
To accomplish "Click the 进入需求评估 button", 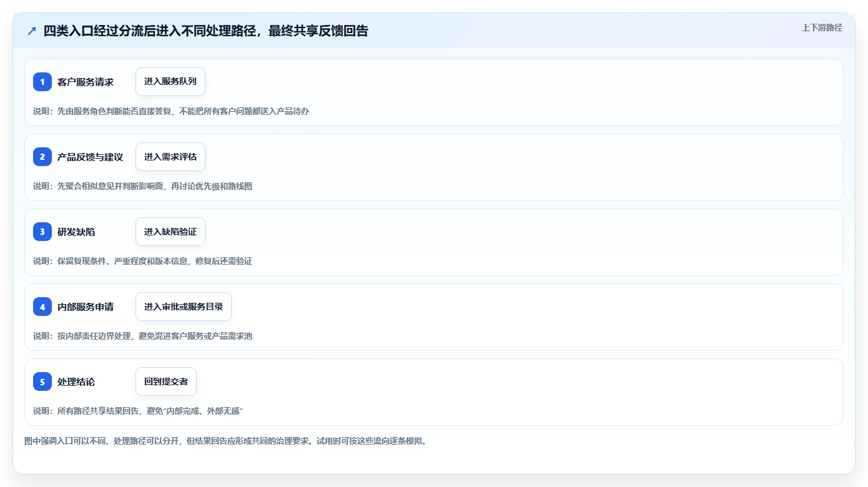I will click(x=170, y=157).
